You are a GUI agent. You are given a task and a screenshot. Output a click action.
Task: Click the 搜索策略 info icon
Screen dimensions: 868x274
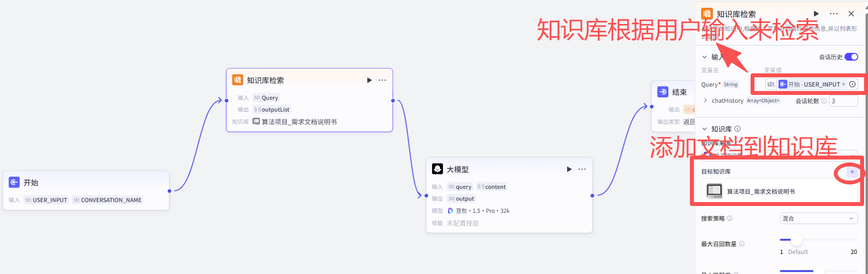(730, 218)
